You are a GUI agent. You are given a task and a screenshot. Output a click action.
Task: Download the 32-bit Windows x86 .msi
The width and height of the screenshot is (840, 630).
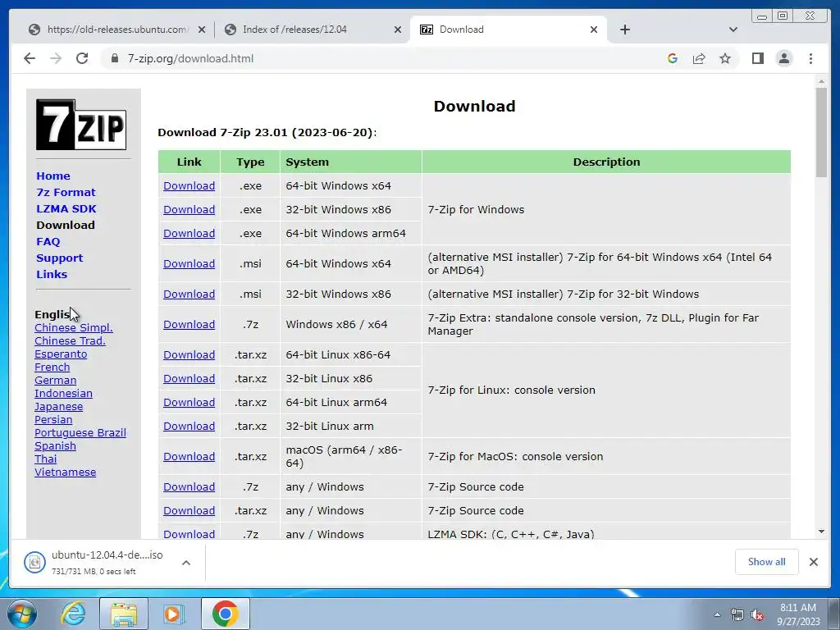(x=189, y=294)
